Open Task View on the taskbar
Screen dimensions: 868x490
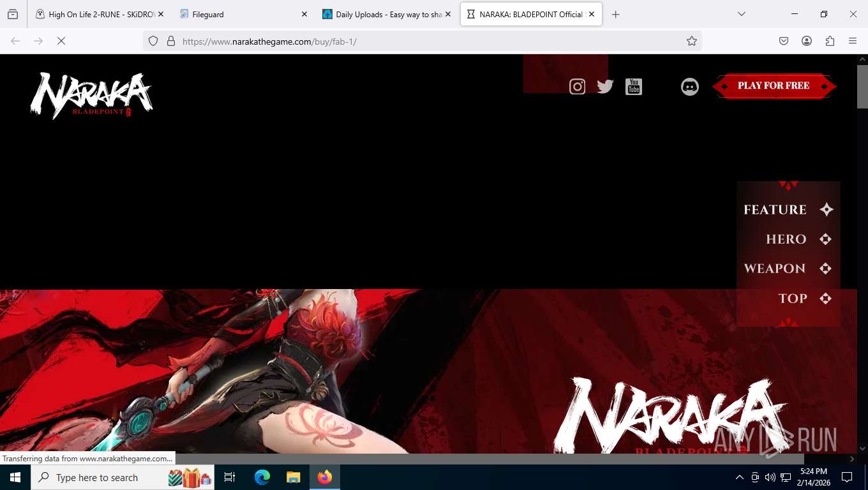coord(230,477)
